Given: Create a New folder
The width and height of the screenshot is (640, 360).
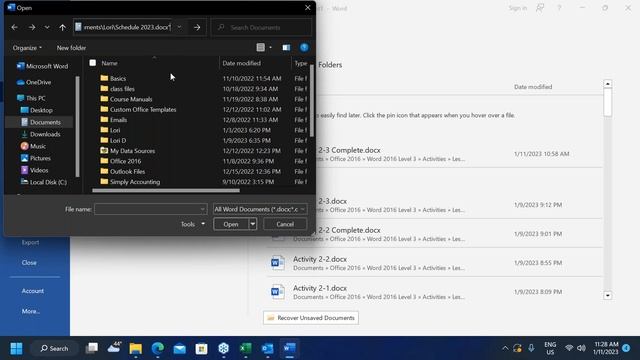Looking at the screenshot, I should (x=71, y=48).
